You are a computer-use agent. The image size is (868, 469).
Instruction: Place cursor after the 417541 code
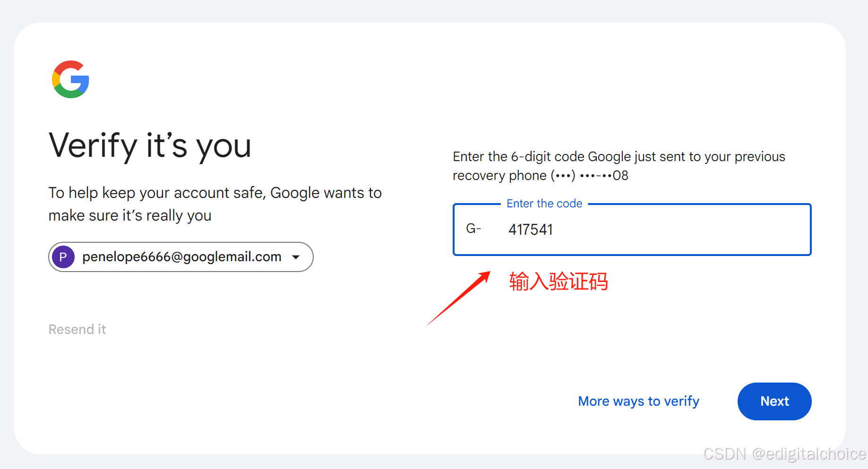(x=554, y=230)
